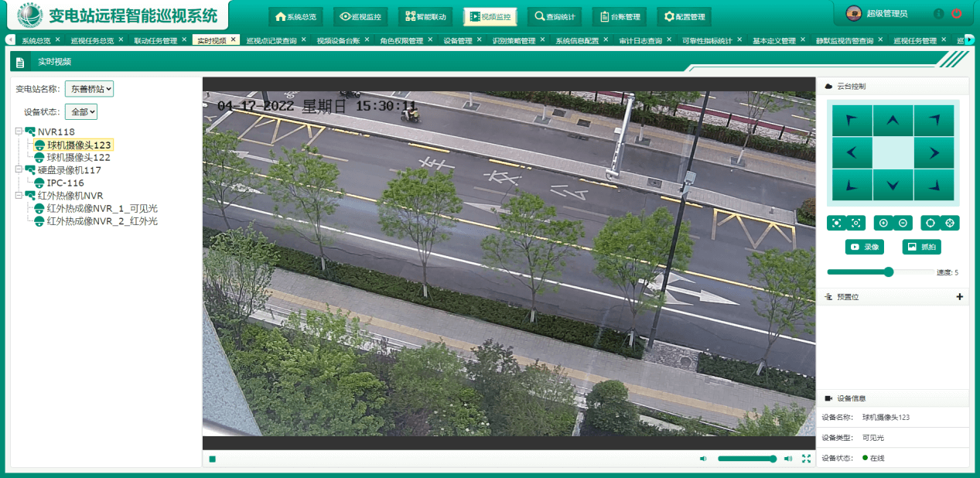Collapse the 红外热像机NVR tree node
Image resolution: width=980 pixels, height=478 pixels.
click(x=19, y=196)
